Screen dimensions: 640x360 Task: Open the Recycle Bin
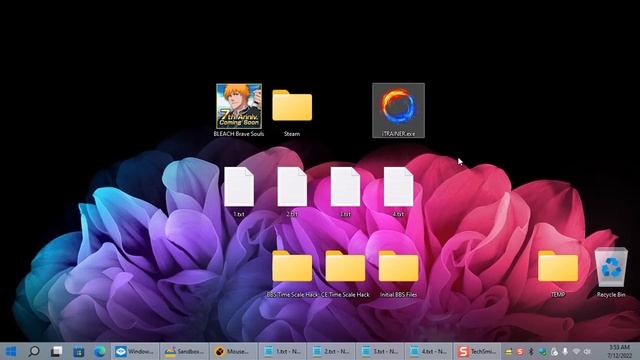[611, 272]
